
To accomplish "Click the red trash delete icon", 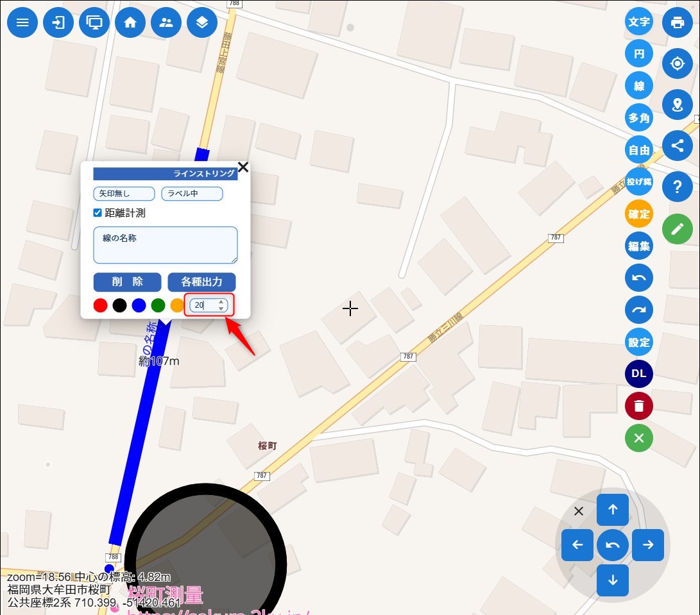I will click(638, 406).
